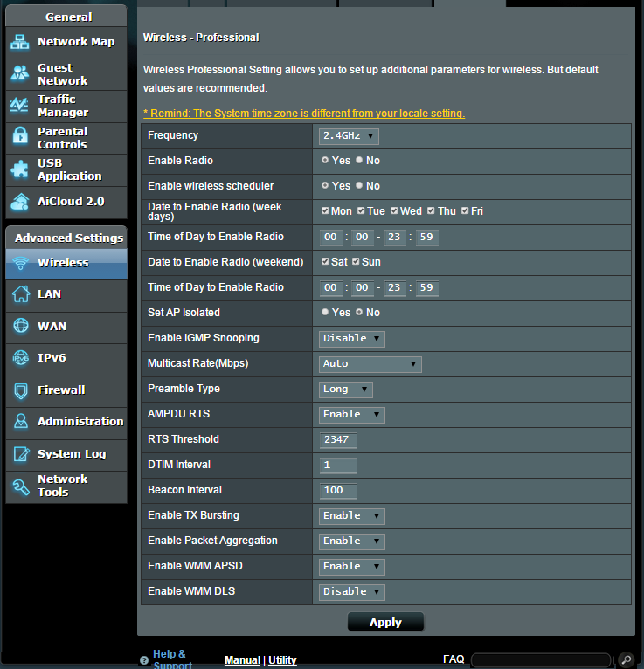Open the Guest Network menu entry
The height and width of the screenshot is (669, 644).
66,74
